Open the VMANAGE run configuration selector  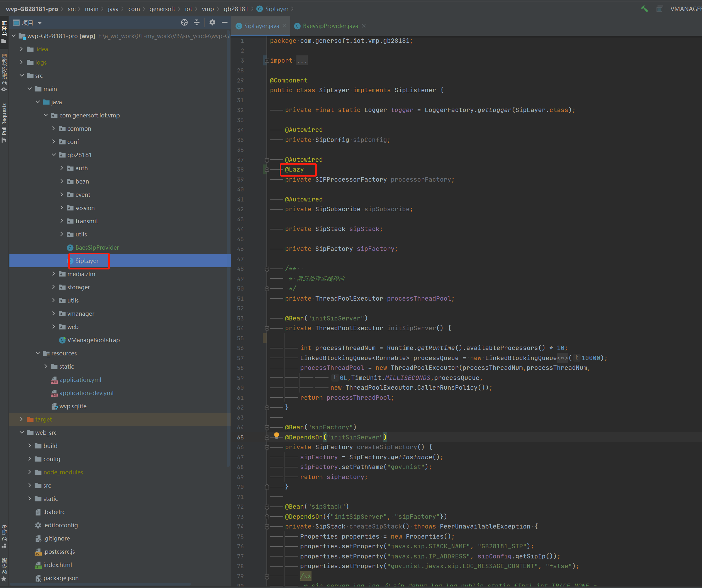pyautogui.click(x=685, y=9)
